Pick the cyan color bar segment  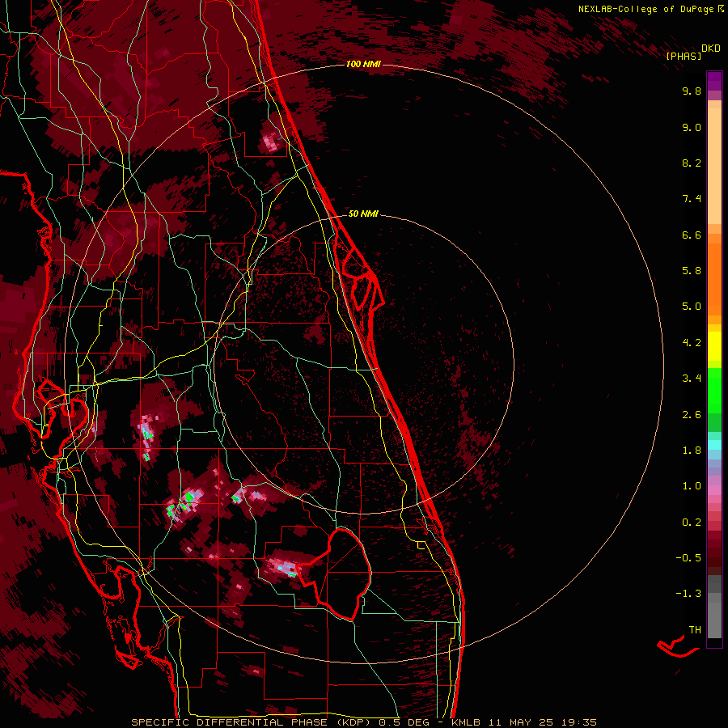pyautogui.click(x=714, y=445)
